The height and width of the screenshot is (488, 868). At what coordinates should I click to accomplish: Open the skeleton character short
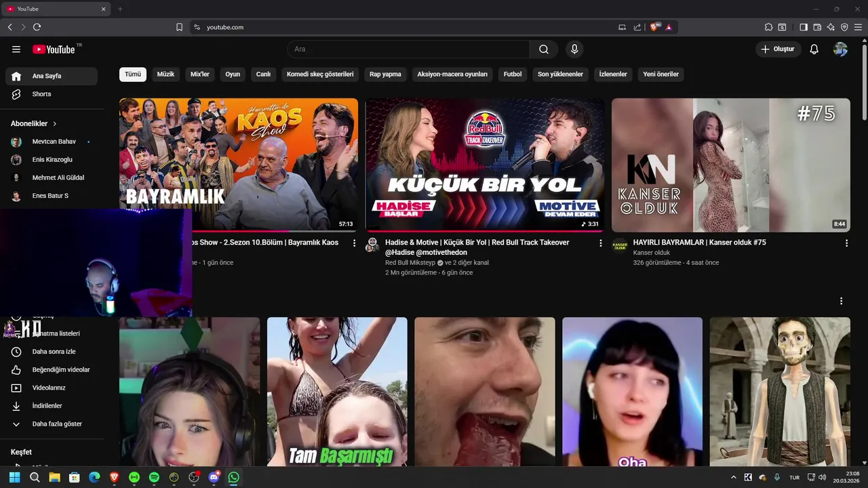pyautogui.click(x=780, y=392)
